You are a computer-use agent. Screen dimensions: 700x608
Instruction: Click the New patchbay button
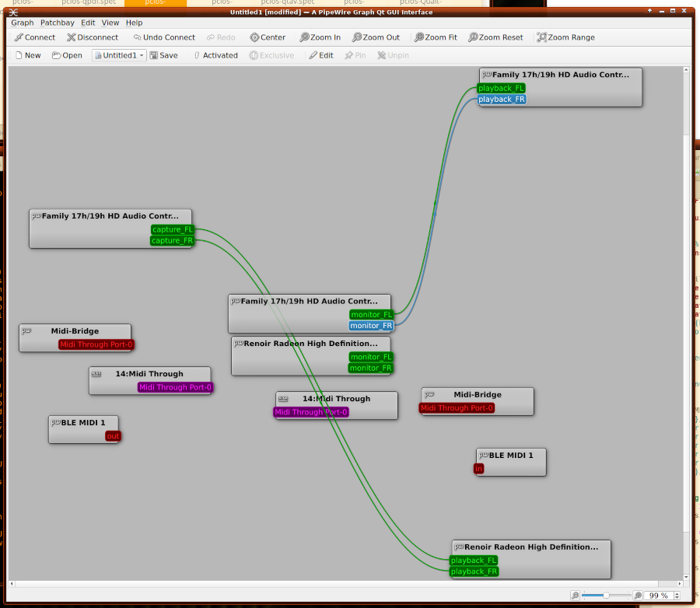point(27,55)
